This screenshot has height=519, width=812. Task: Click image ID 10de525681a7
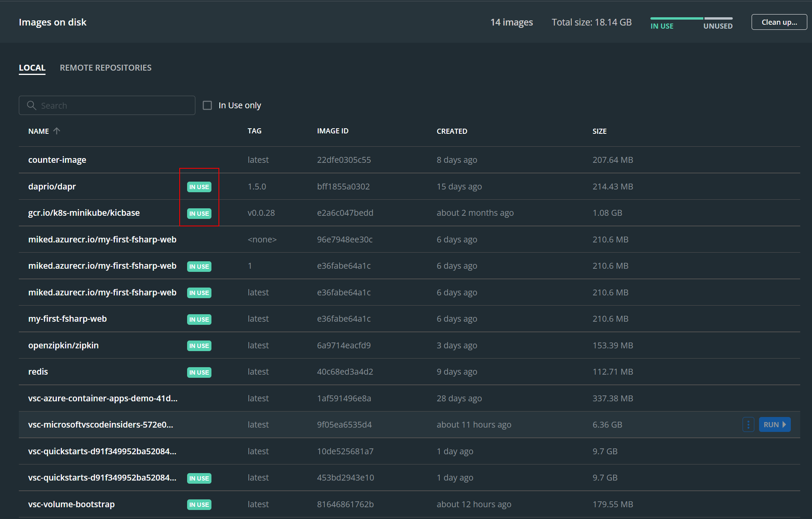point(345,451)
